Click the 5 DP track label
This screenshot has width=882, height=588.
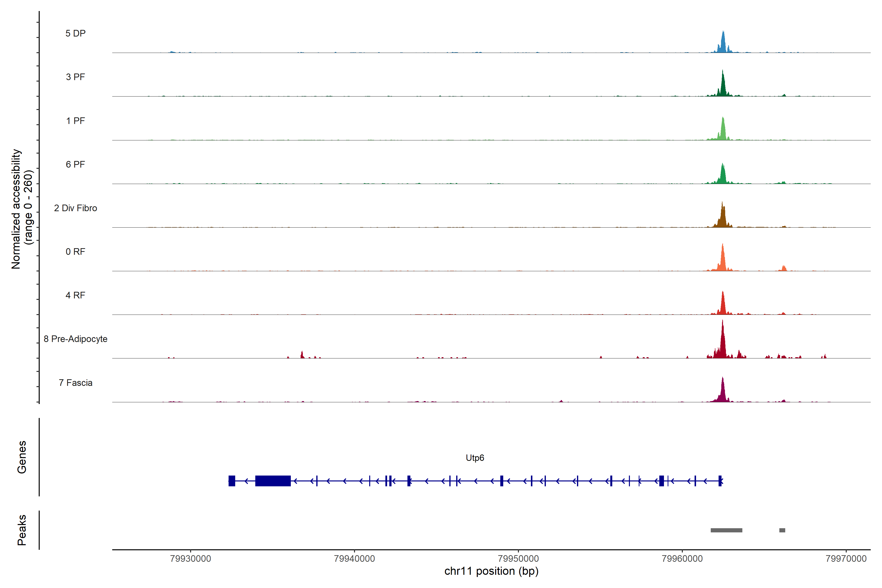tap(75, 33)
